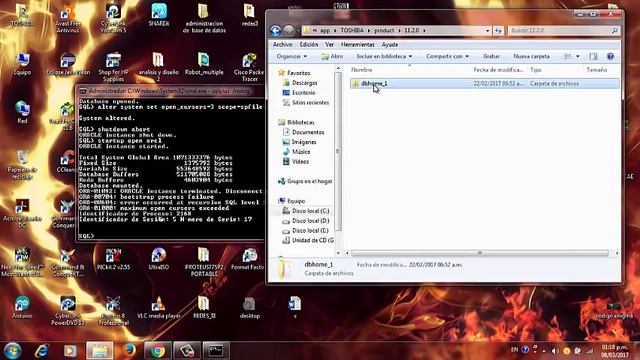
Task: Select the Avast Free Antivirus desktop icon
Action: click(x=68, y=19)
